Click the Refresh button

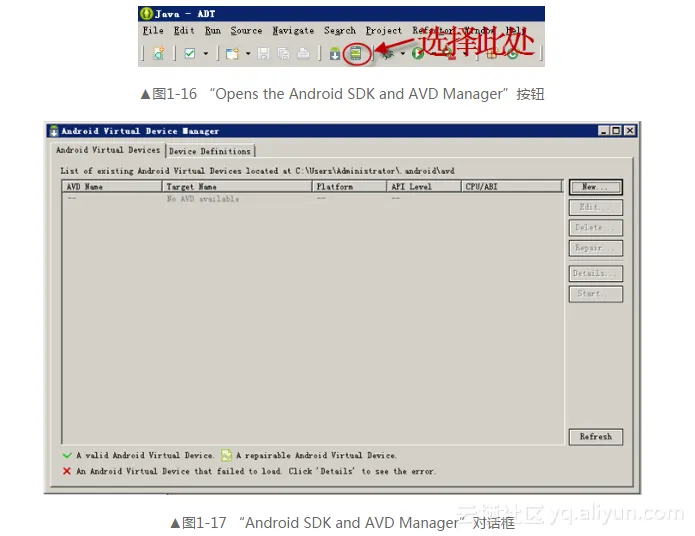point(596,437)
